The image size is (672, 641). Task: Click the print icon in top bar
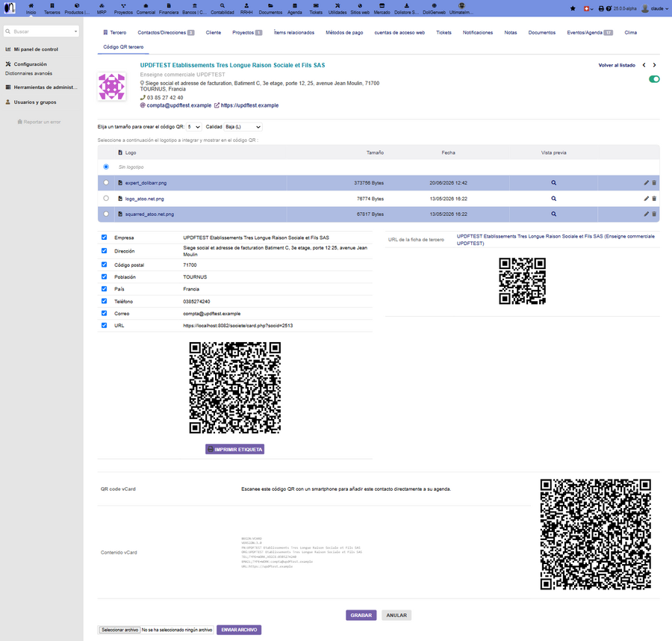pos(601,8)
